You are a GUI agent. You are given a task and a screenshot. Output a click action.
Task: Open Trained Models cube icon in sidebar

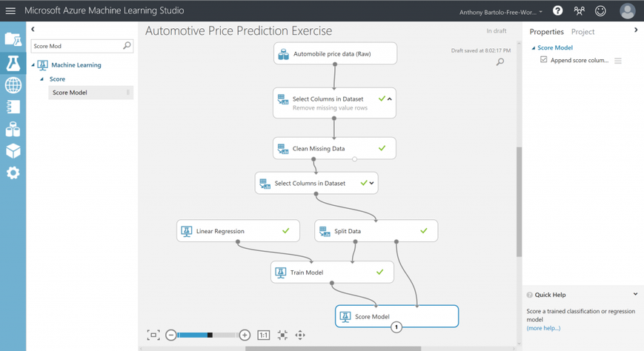(13, 151)
